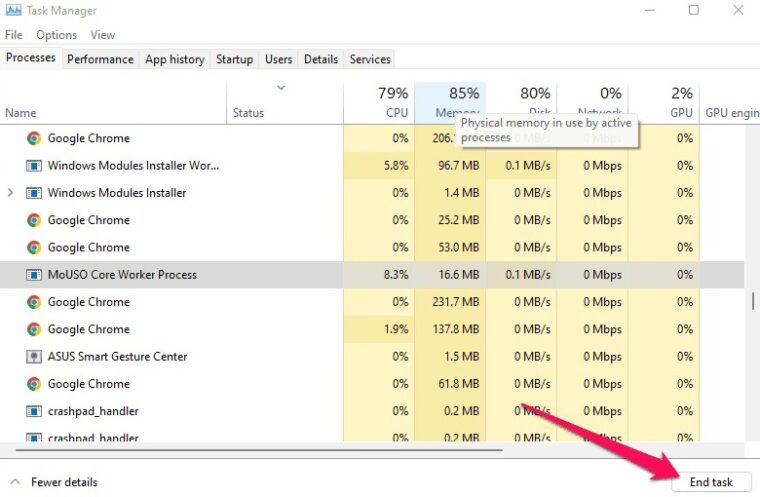Screen dimensions: 760x497
Task: Sort by the 79% CPU column header
Action: 379,103
